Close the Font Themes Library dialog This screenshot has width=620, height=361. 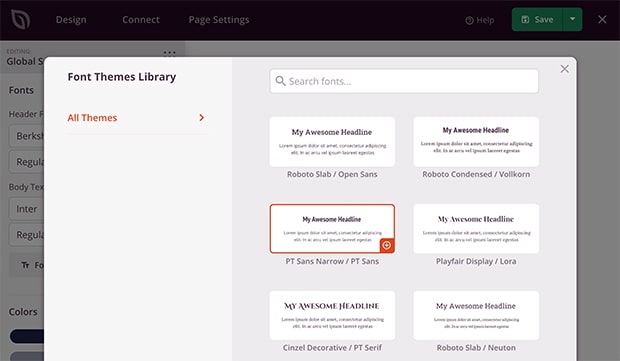coord(565,69)
